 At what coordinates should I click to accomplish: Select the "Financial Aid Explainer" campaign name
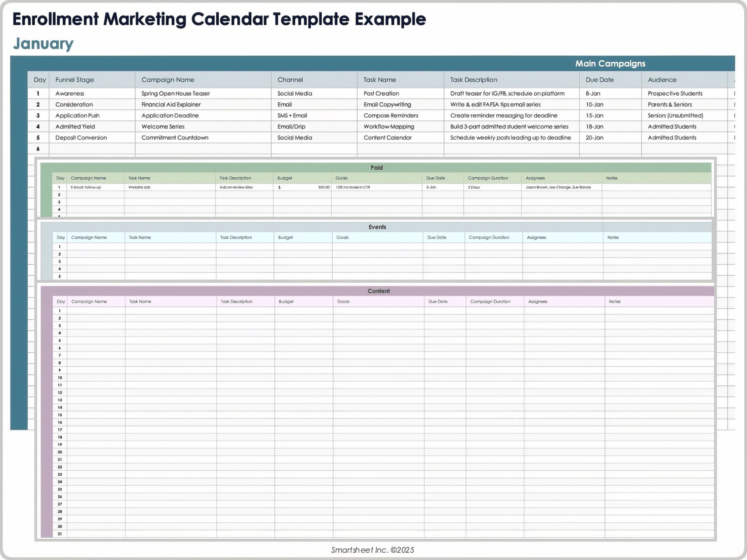coord(170,104)
